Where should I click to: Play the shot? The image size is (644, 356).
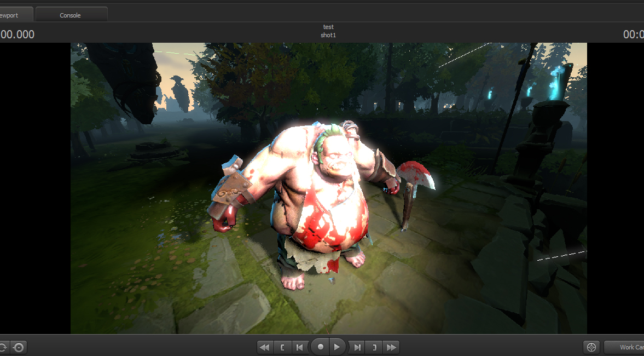tap(337, 347)
